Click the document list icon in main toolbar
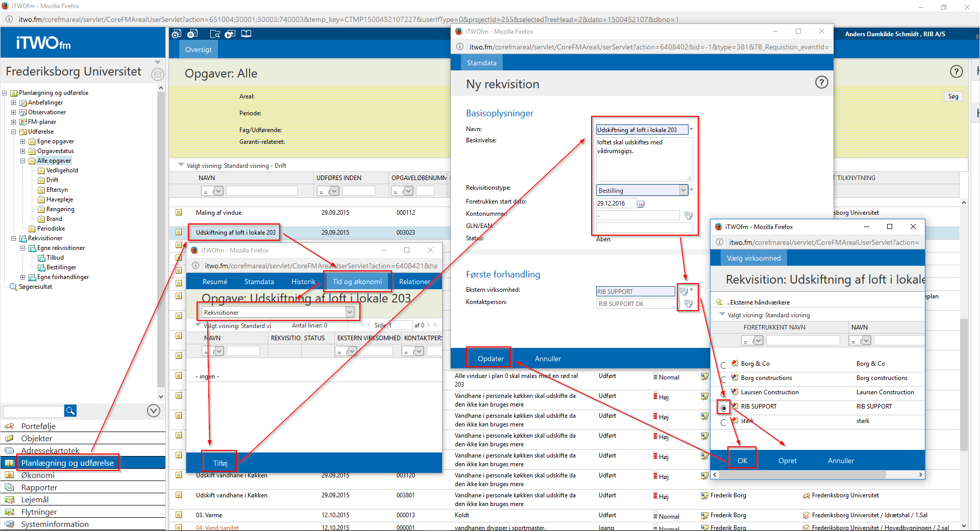Screen dimensions: 980x531 pos(193,34)
